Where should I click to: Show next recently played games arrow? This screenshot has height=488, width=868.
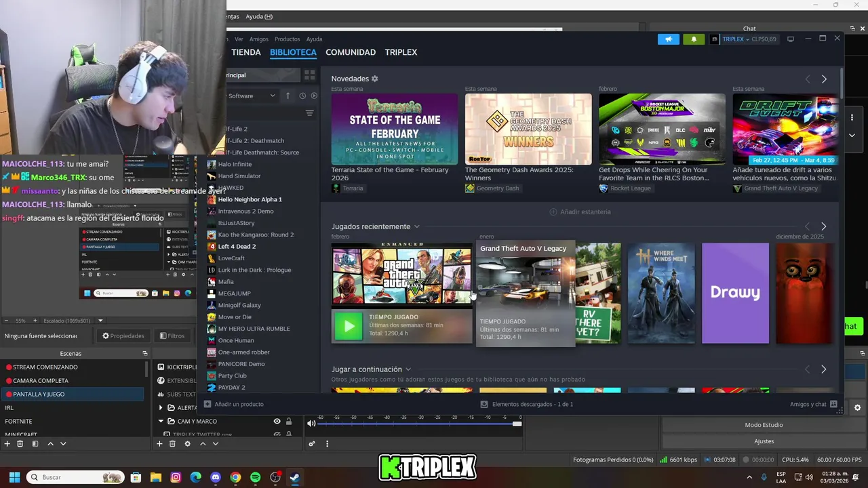click(824, 226)
